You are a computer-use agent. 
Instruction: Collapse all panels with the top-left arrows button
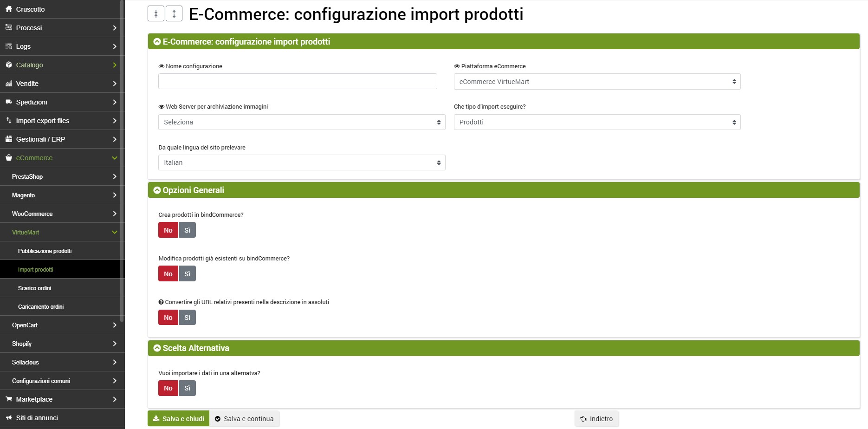156,14
